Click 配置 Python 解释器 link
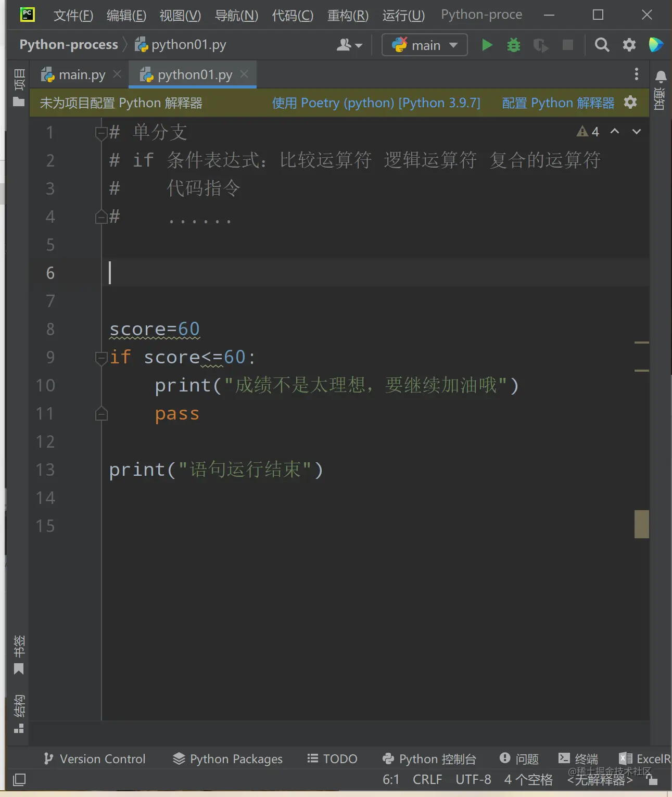 click(558, 103)
